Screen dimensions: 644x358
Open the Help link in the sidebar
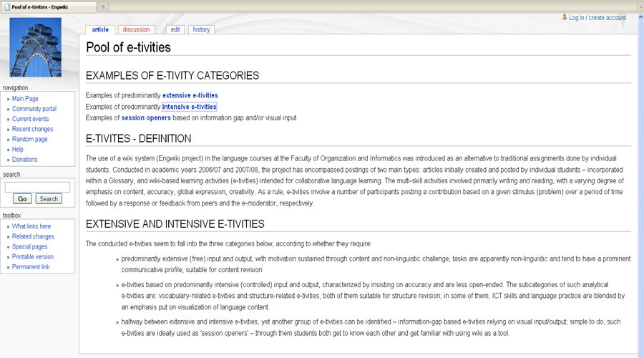(x=18, y=149)
